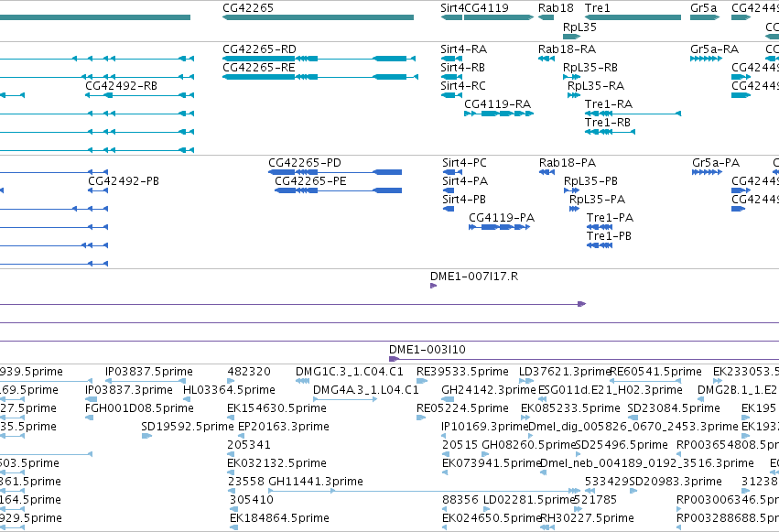
Task: Click the CG42265-PE protein label
Action: [310, 181]
